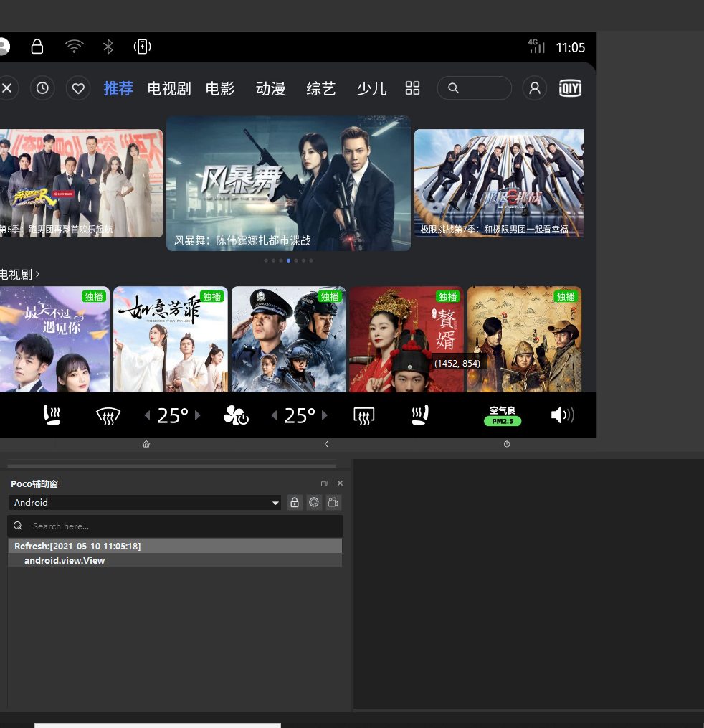This screenshot has width=704, height=728.
Task: Tap the 11:05 clock
Action: coord(571,47)
